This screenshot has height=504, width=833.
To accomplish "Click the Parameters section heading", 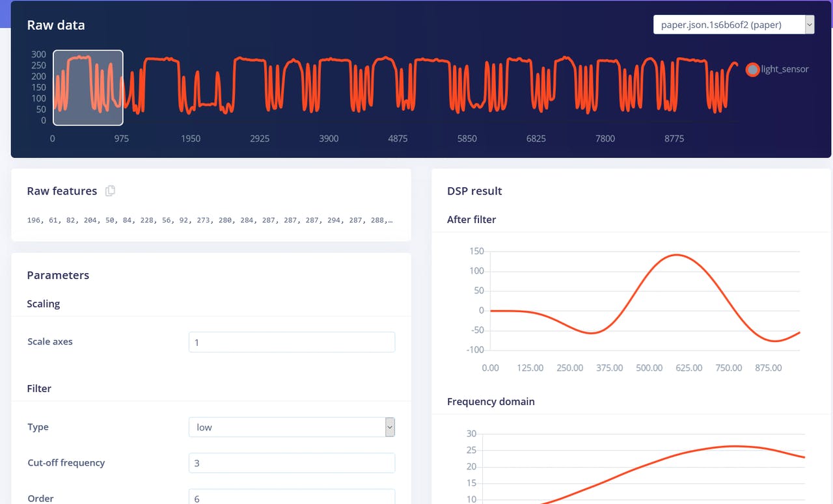I will tap(58, 275).
